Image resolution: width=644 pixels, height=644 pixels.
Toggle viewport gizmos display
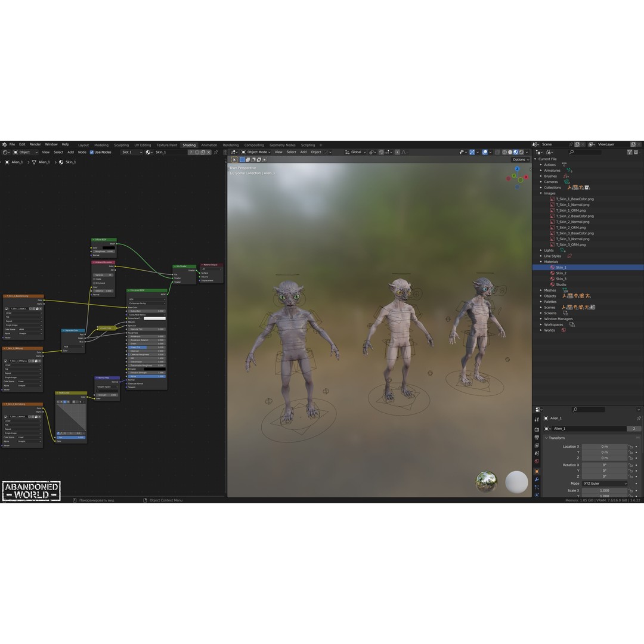coord(472,152)
